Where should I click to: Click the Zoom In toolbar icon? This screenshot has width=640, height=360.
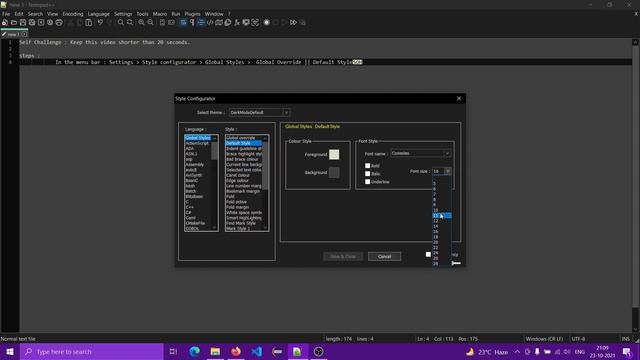[141, 22]
